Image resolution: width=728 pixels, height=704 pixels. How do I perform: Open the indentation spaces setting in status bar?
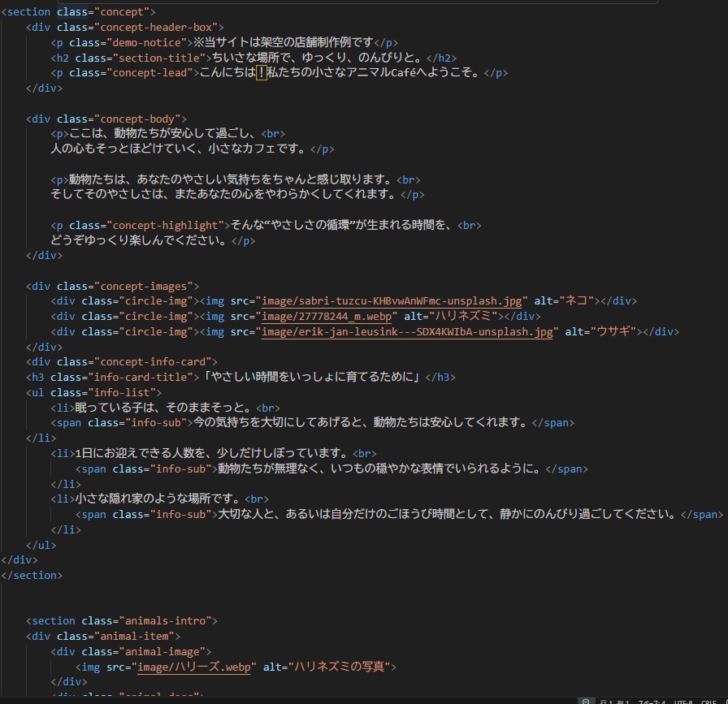(x=652, y=701)
